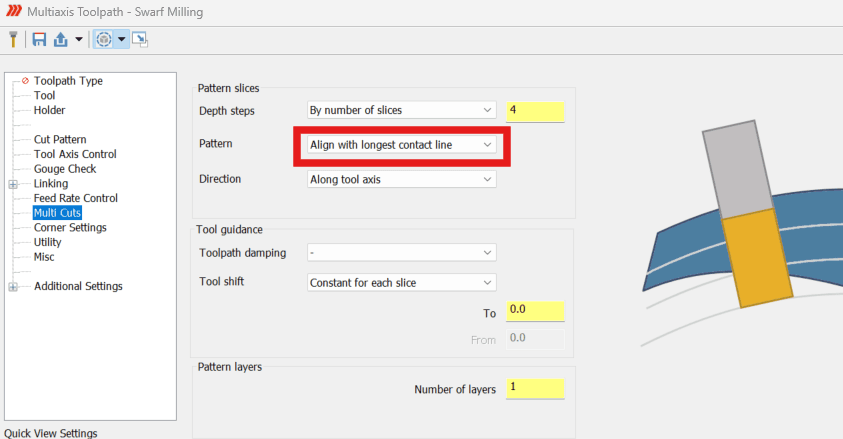Image resolution: width=843 pixels, height=439 pixels.
Task: Click the number of slices value field
Action: [x=535, y=111]
